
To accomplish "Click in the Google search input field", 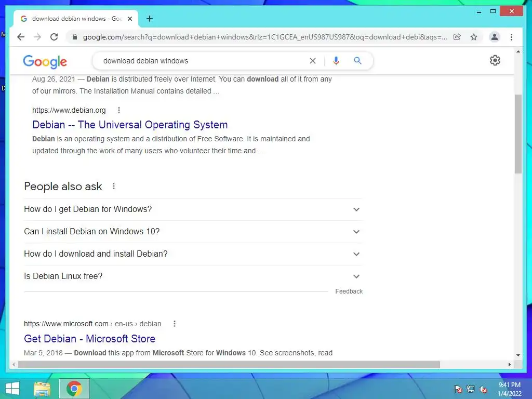I will (204, 61).
